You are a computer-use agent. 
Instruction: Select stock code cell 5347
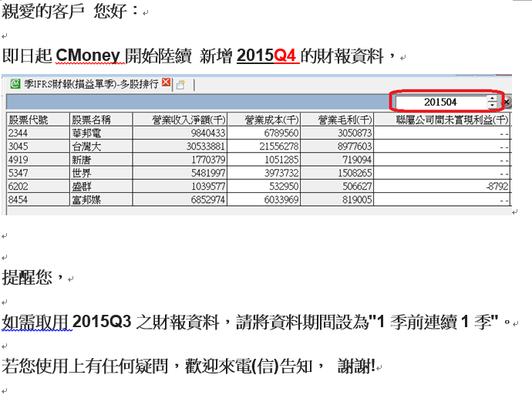pos(38,173)
